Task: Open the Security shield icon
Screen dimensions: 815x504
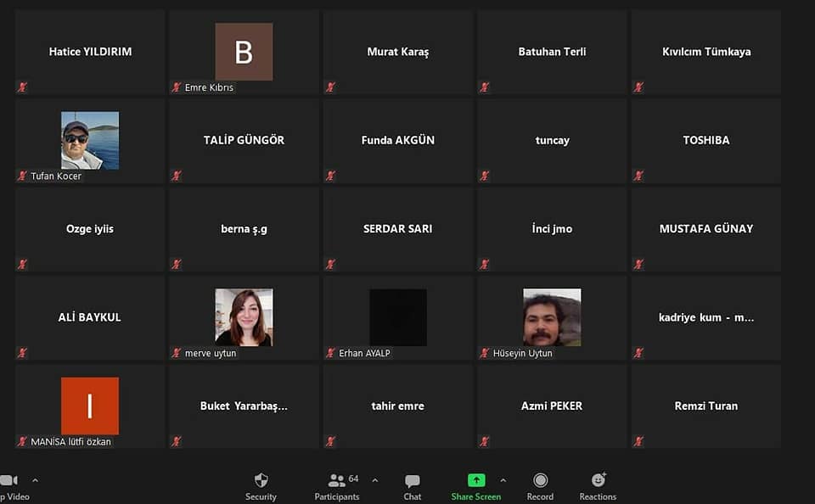Action: click(261, 480)
